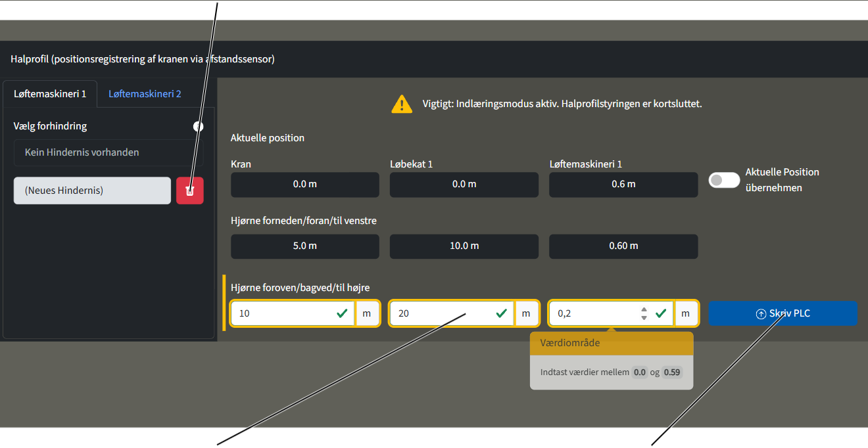Delete obstacle with red trash button

[x=190, y=190]
